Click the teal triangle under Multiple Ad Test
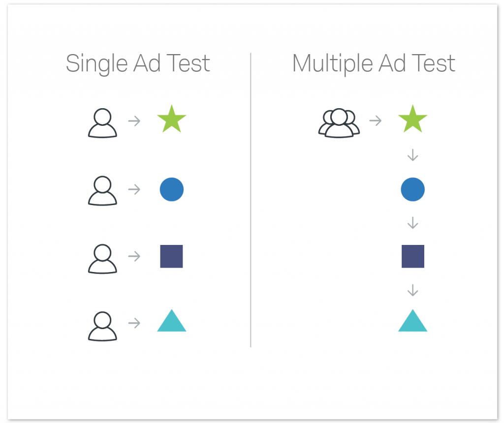 tap(413, 321)
